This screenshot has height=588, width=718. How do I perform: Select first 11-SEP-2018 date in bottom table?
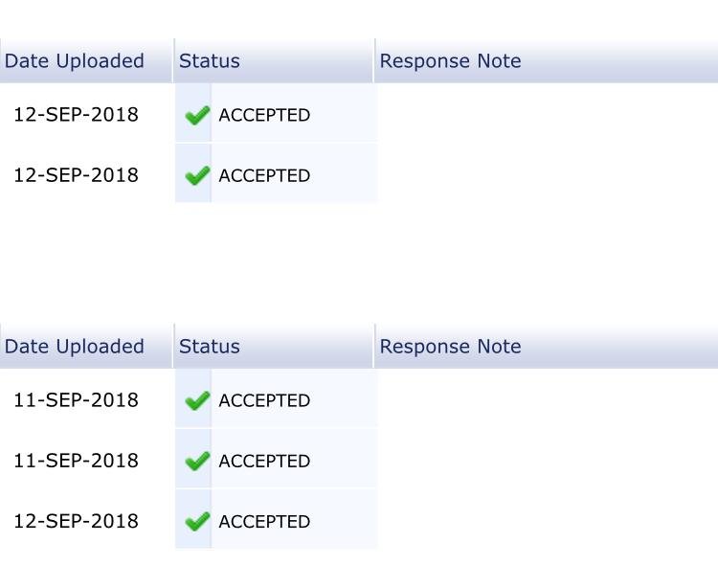(x=76, y=399)
